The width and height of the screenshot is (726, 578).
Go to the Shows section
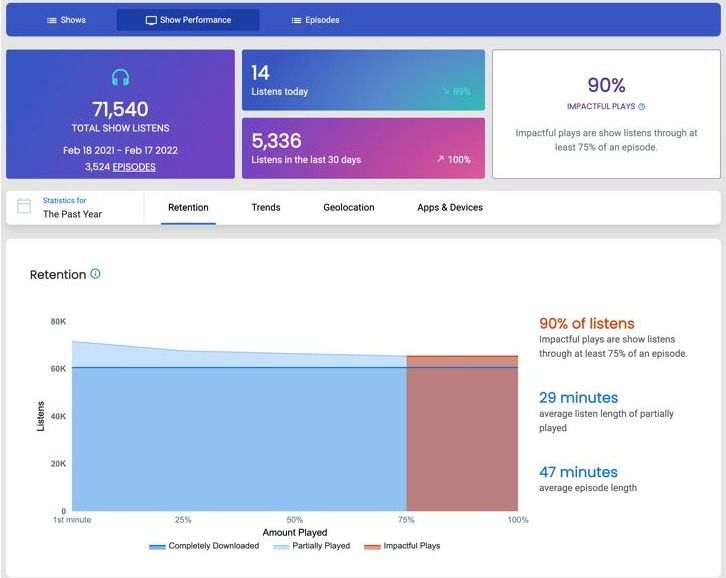pos(66,20)
